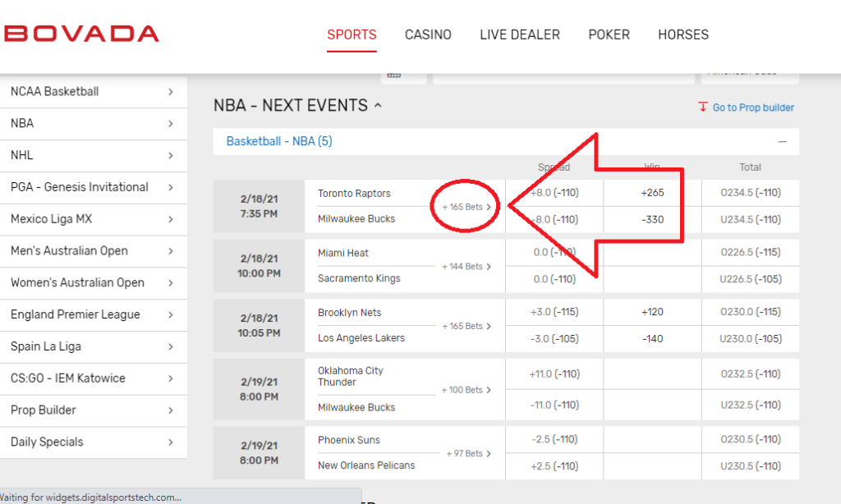Select over O232.5 (-110) total
Screen dimensions: 841x504
[x=751, y=373]
